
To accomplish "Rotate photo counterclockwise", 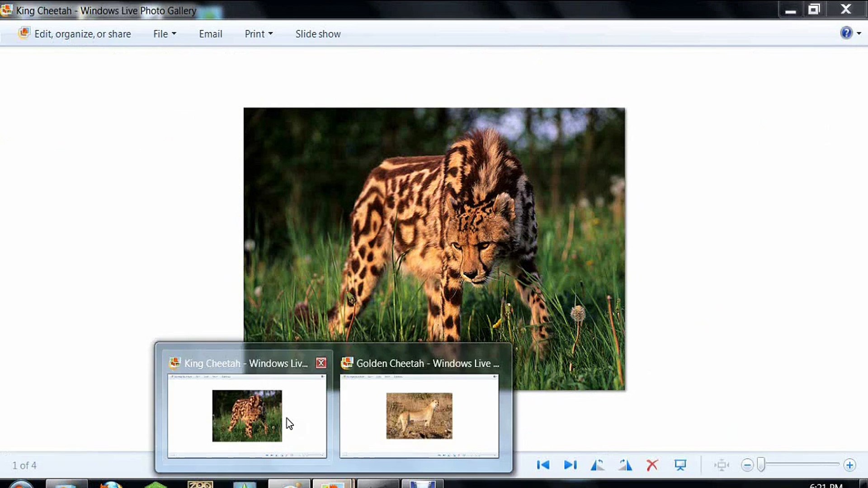I will (x=597, y=465).
